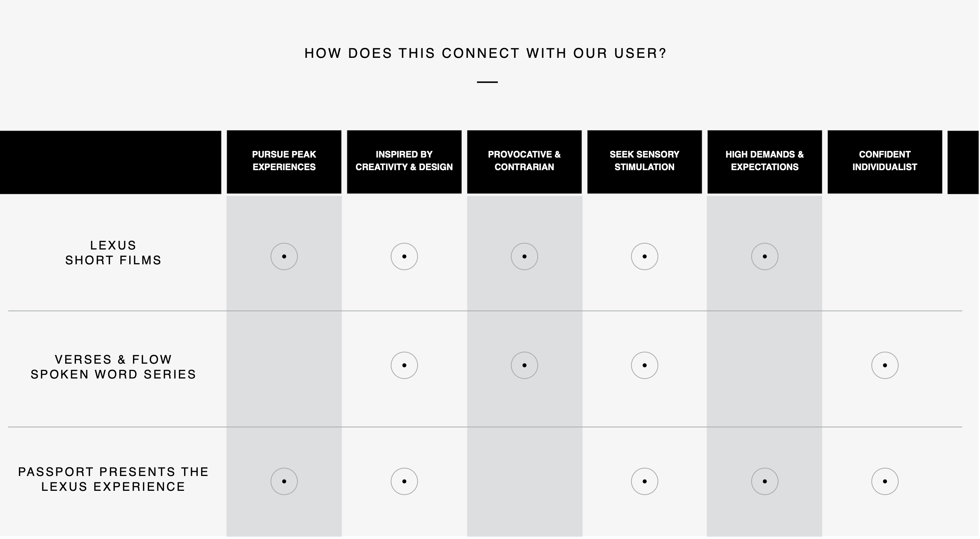980x539 pixels.
Task: Select Passport Presents Confident Individualist marker
Action: pyautogui.click(x=885, y=482)
